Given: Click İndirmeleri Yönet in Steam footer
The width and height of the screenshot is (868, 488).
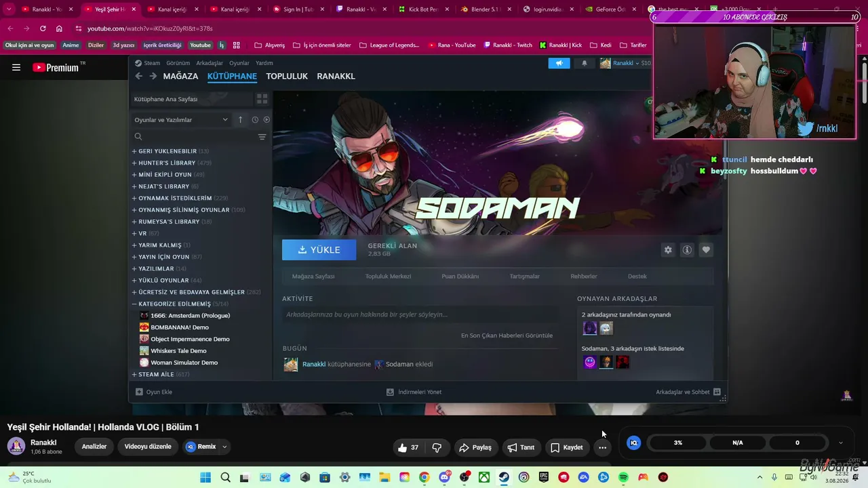Looking at the screenshot, I should click(414, 392).
